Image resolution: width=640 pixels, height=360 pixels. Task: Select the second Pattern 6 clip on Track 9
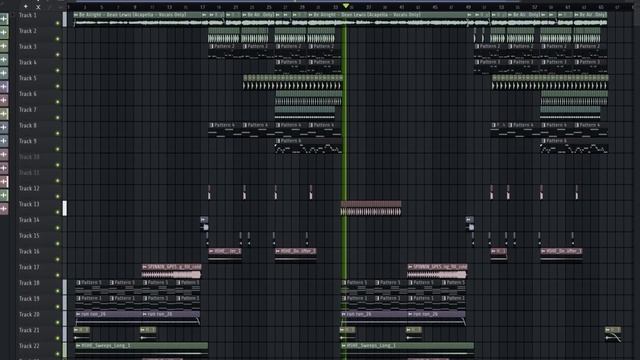[574, 145]
